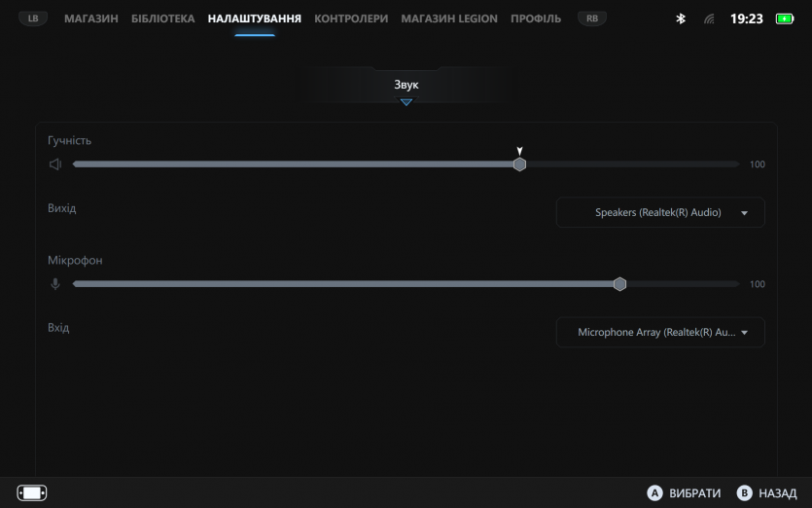
Task: Click the handheld device icon at bottom left
Action: click(x=32, y=492)
